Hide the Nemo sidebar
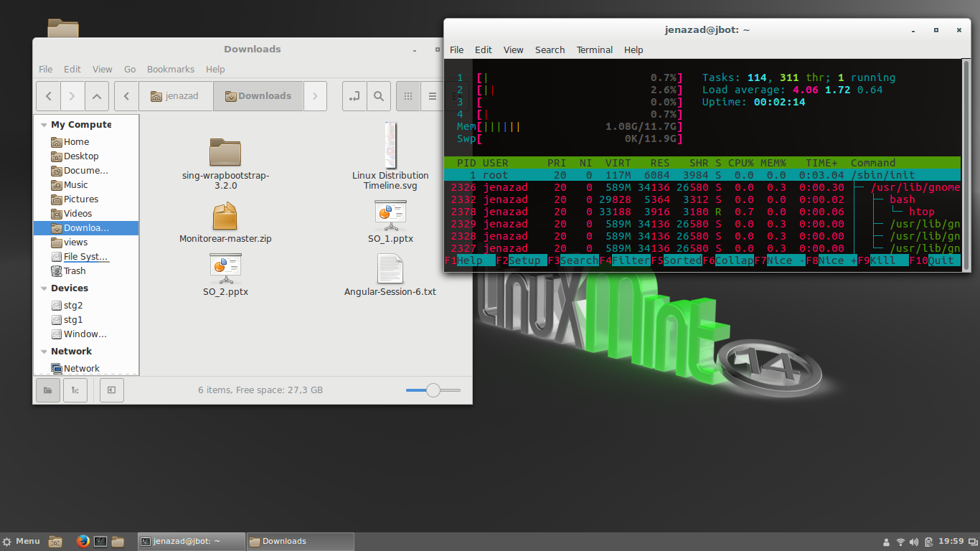This screenshot has width=980, height=551. click(x=111, y=390)
